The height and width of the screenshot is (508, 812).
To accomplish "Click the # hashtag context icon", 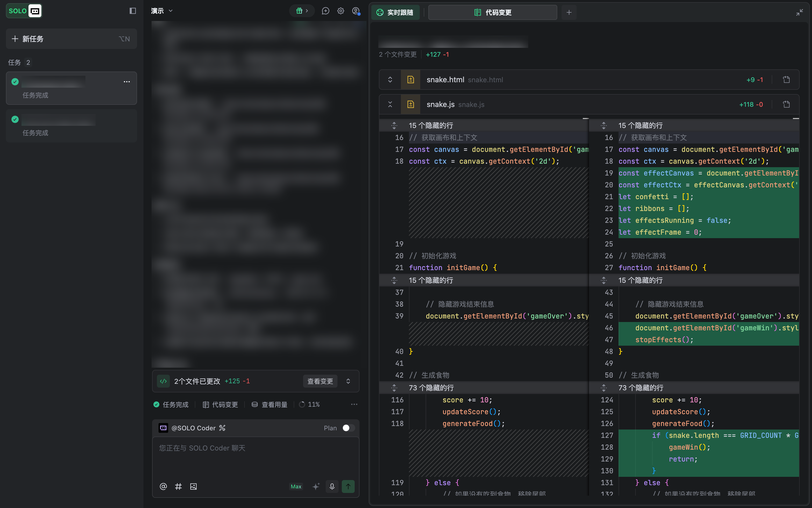I will click(x=178, y=486).
